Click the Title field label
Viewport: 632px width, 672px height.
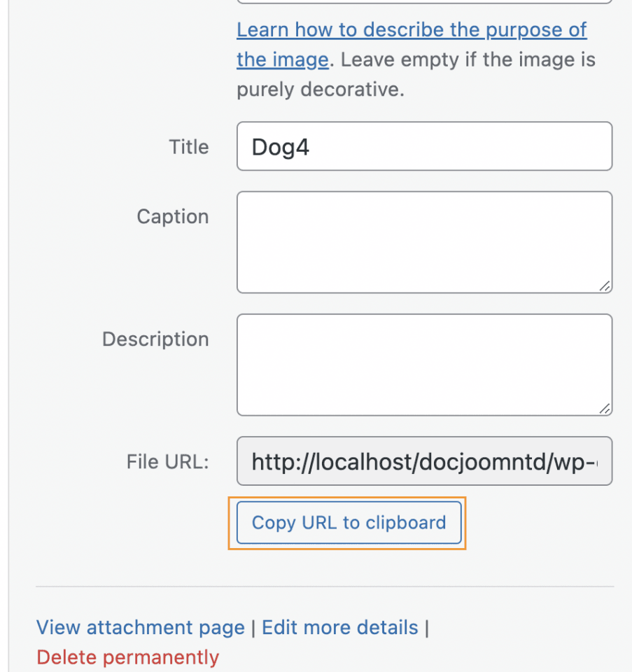coord(188,147)
